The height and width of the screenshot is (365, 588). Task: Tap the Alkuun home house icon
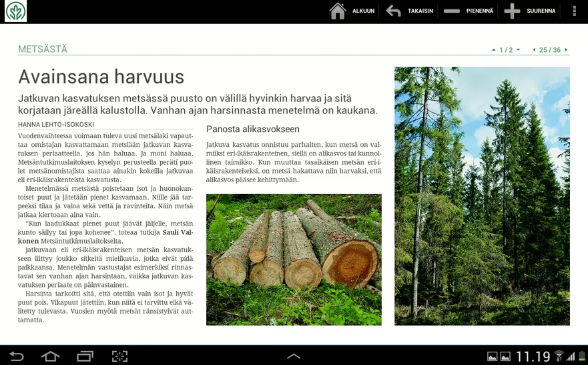[x=338, y=11]
